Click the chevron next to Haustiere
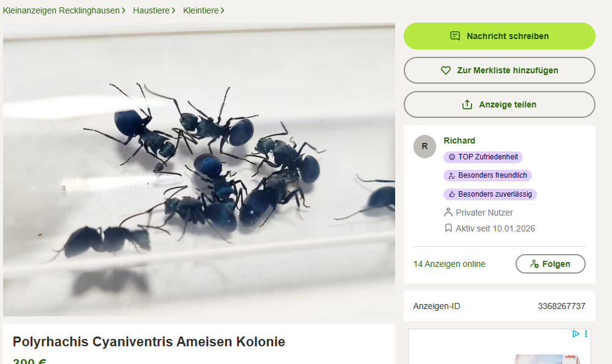 [x=173, y=10]
